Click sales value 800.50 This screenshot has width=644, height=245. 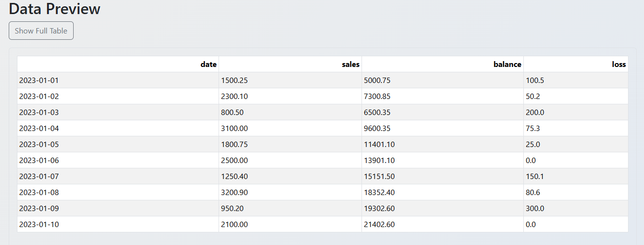tap(290, 112)
